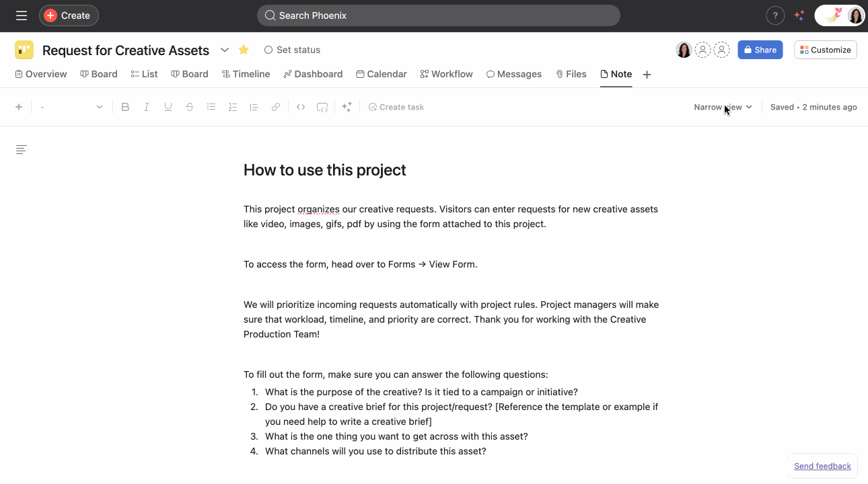
Task: Show the note outline panel
Action: [22, 149]
